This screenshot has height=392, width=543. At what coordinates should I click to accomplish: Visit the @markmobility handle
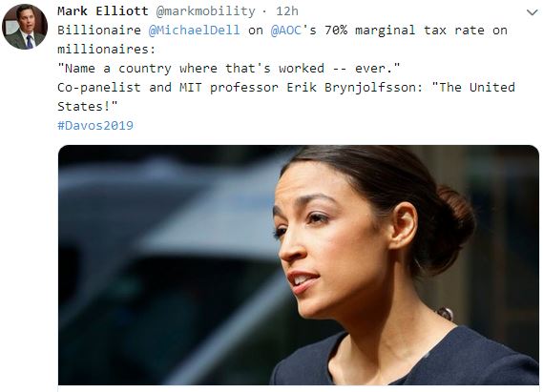click(206, 11)
